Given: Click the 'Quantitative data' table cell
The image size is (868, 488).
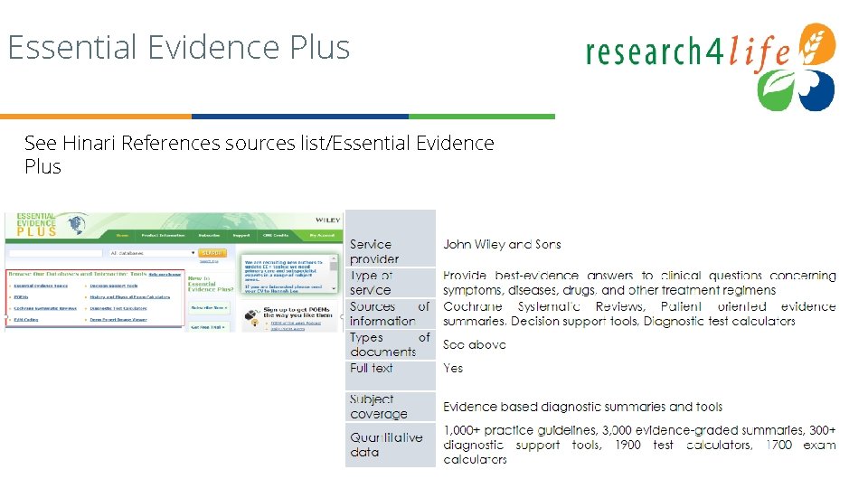Looking at the screenshot, I should tap(391, 445).
